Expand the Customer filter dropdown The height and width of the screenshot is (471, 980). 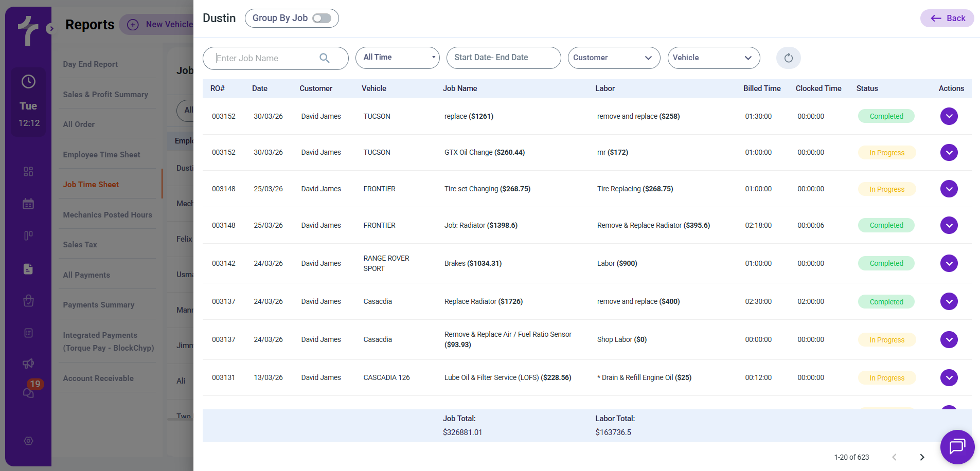[613, 58]
